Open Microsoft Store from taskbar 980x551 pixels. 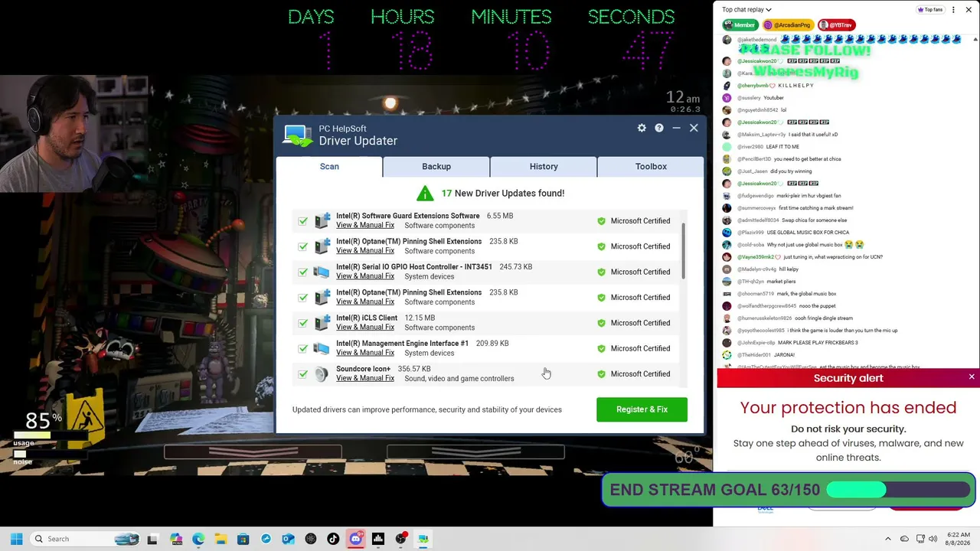click(x=243, y=539)
